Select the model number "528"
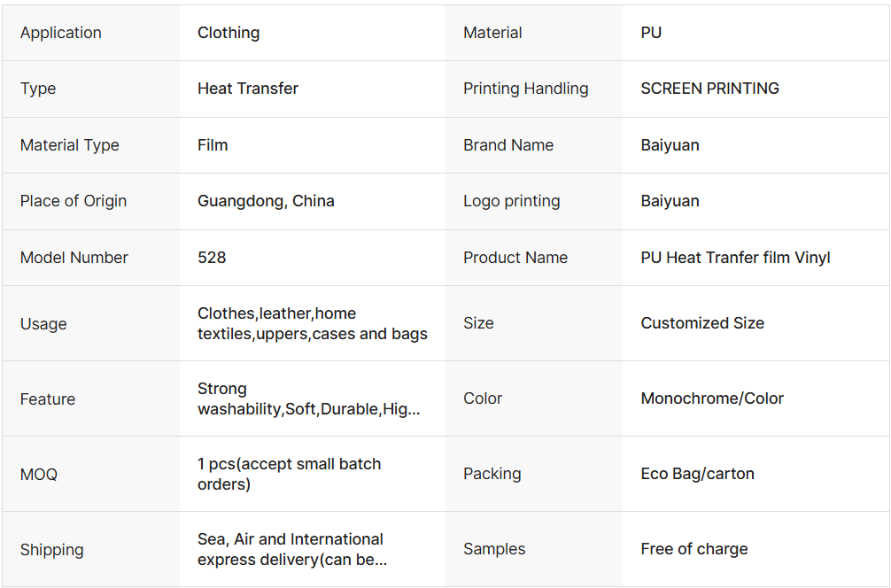Screen dimensions: 891x588 (x=212, y=258)
